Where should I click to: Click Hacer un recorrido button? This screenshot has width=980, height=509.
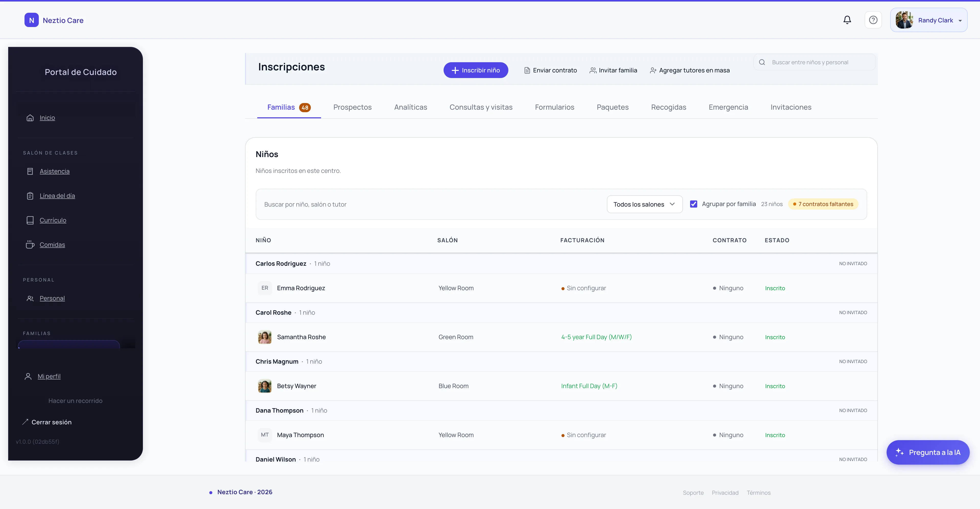click(75, 401)
